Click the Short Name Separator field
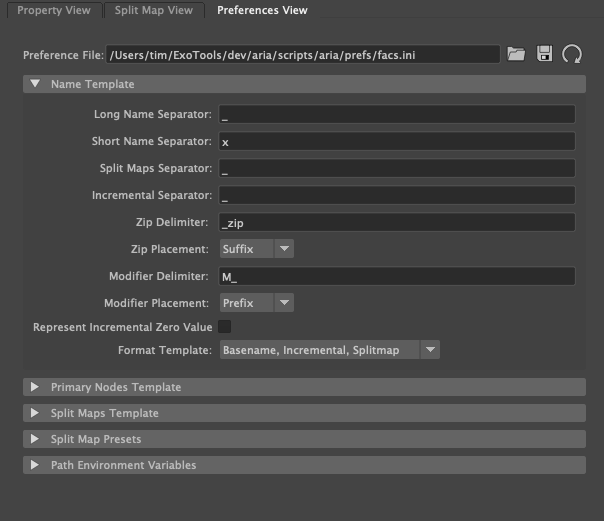Viewport: 604px width, 521px height. click(x=397, y=141)
